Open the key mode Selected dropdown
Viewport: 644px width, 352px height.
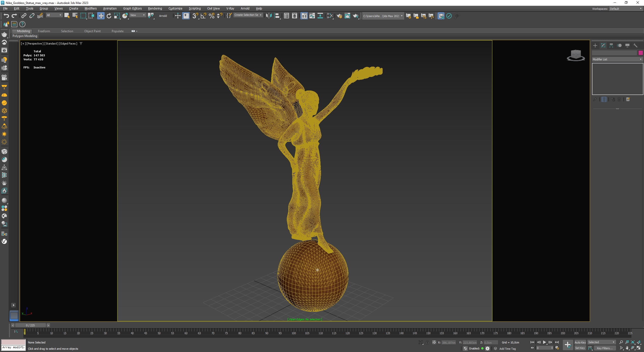tap(601, 342)
